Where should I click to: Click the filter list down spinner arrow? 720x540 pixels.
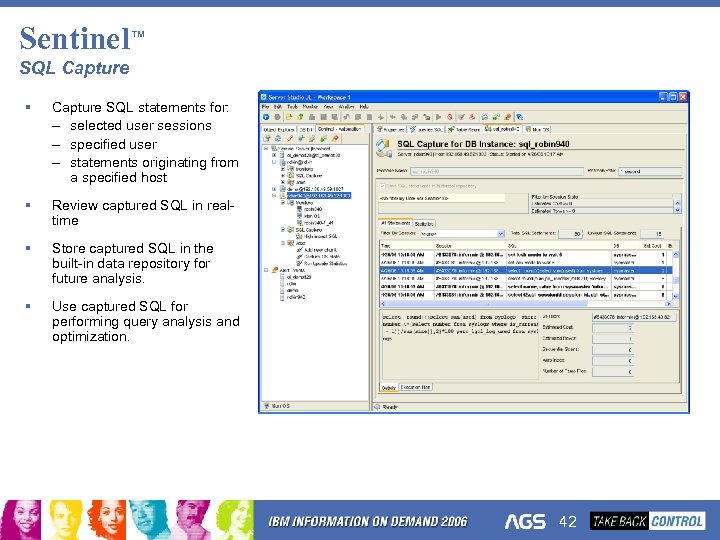[677, 210]
